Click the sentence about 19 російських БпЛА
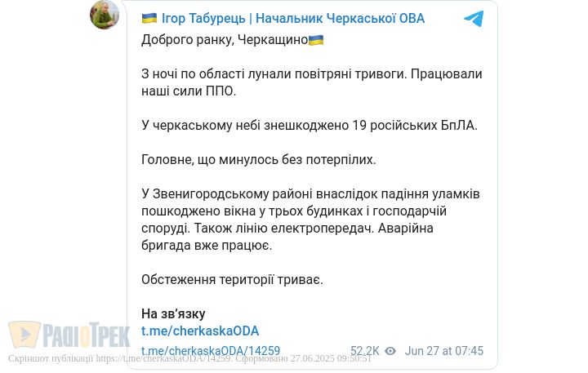This screenshot has height=373, width=588. 309,126
